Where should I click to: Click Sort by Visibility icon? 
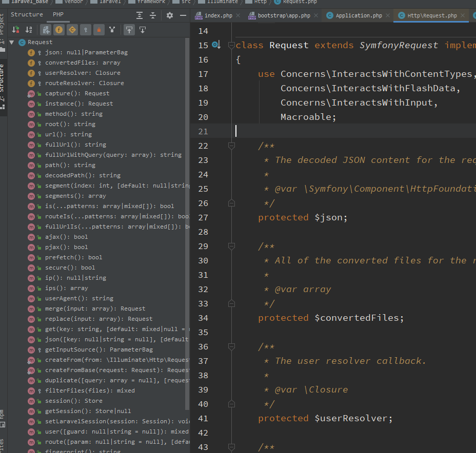coord(15,30)
